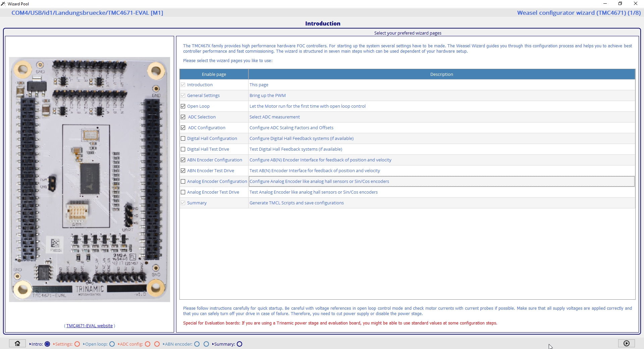Minimize the Wizard Pool window
This screenshot has width=644, height=349.
tap(605, 4)
